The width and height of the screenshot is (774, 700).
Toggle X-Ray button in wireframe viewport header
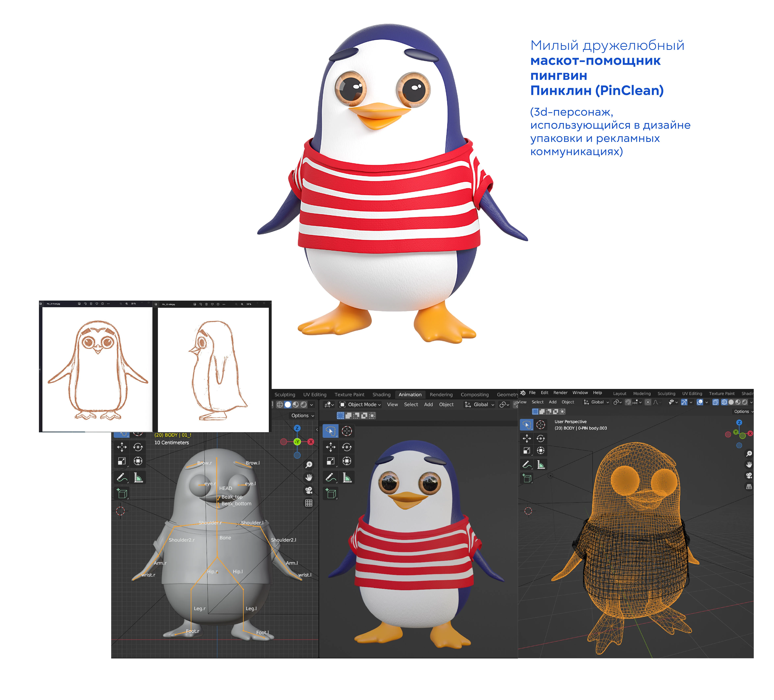pos(715,402)
